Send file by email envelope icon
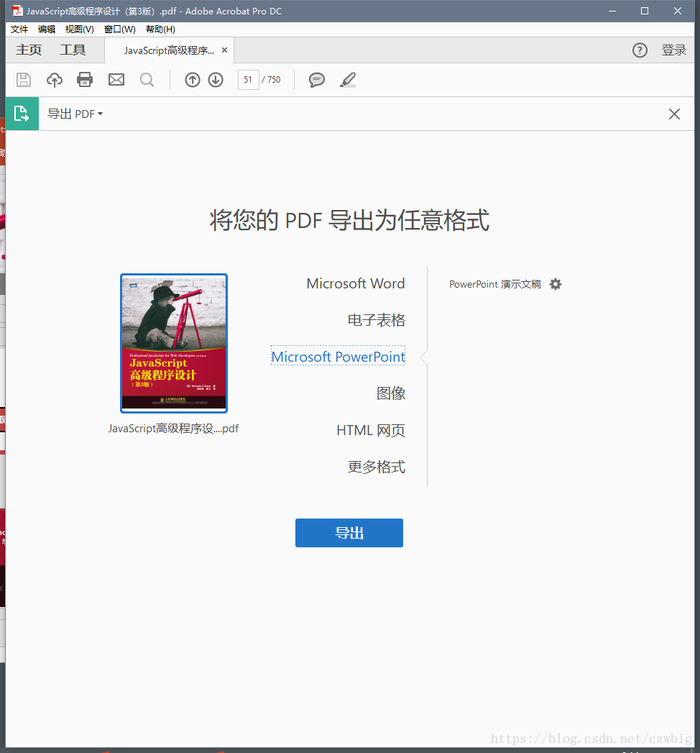 [x=116, y=80]
